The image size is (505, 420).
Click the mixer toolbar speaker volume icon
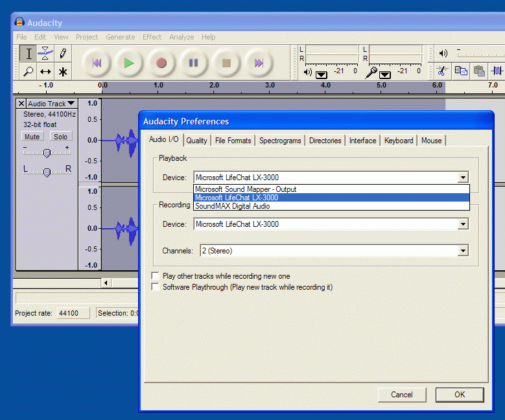click(x=443, y=53)
